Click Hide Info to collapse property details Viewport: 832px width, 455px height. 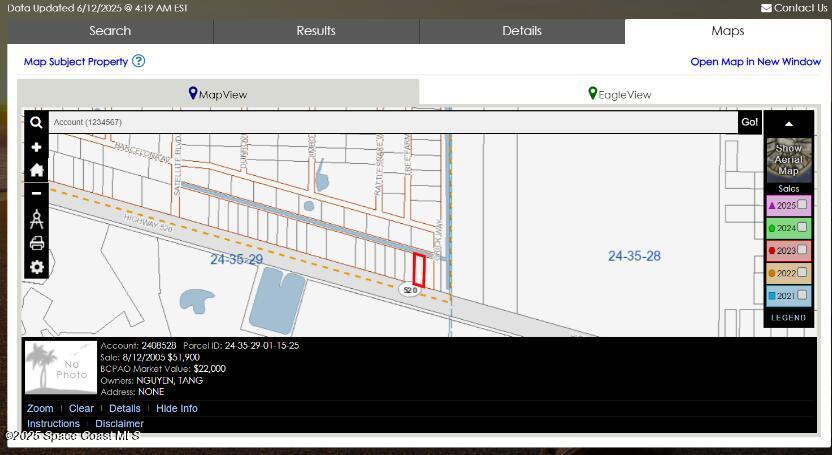tap(177, 408)
